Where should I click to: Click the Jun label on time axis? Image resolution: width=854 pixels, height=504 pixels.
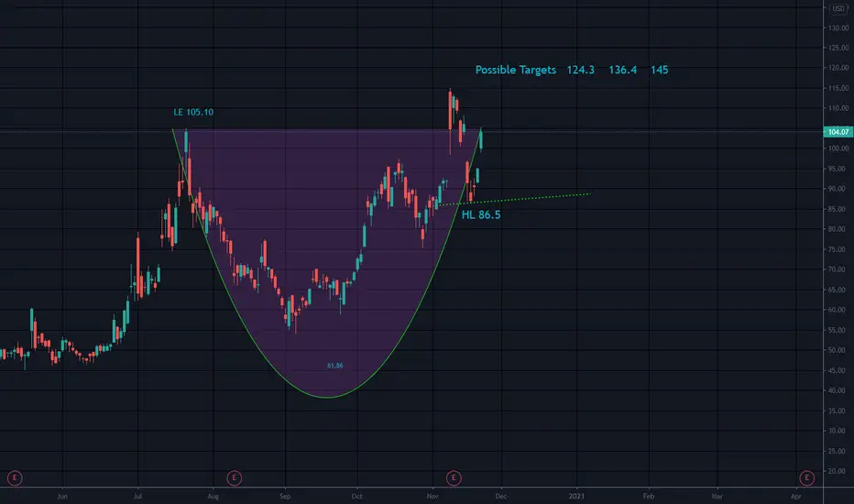[x=62, y=497]
